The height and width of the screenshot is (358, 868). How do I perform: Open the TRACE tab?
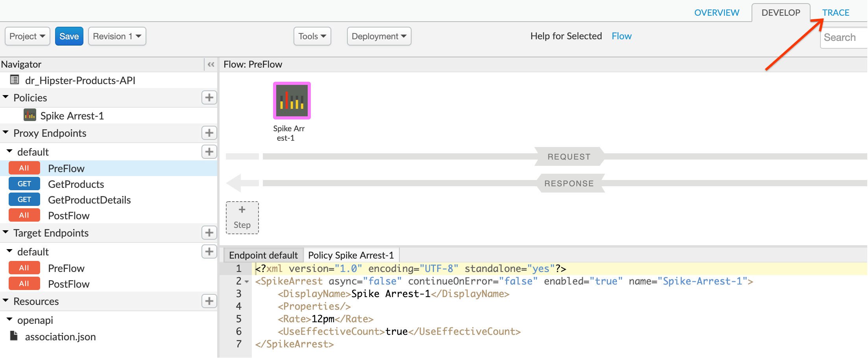click(835, 13)
